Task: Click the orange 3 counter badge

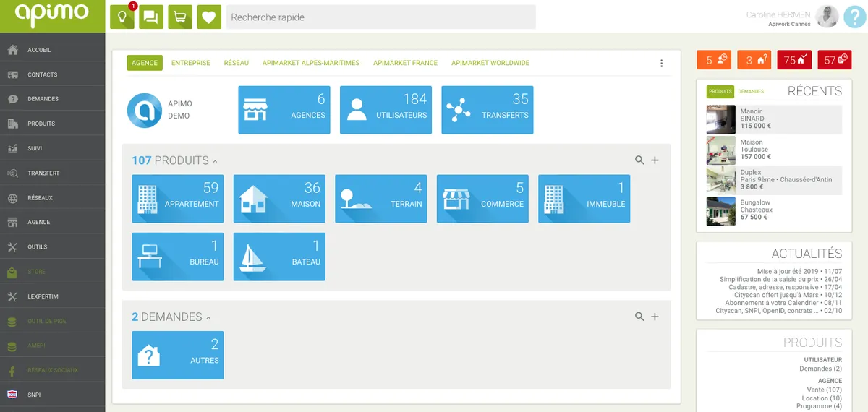Action: pos(754,60)
